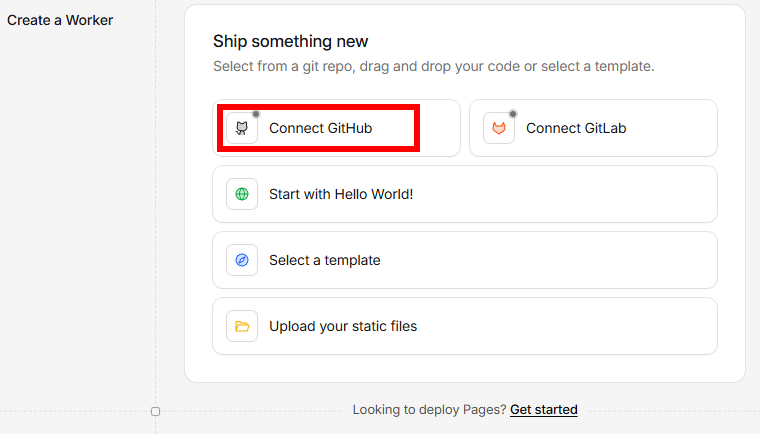Click the green globe Hello World icon
Viewport: 760px width, 434px height.
[x=242, y=194]
